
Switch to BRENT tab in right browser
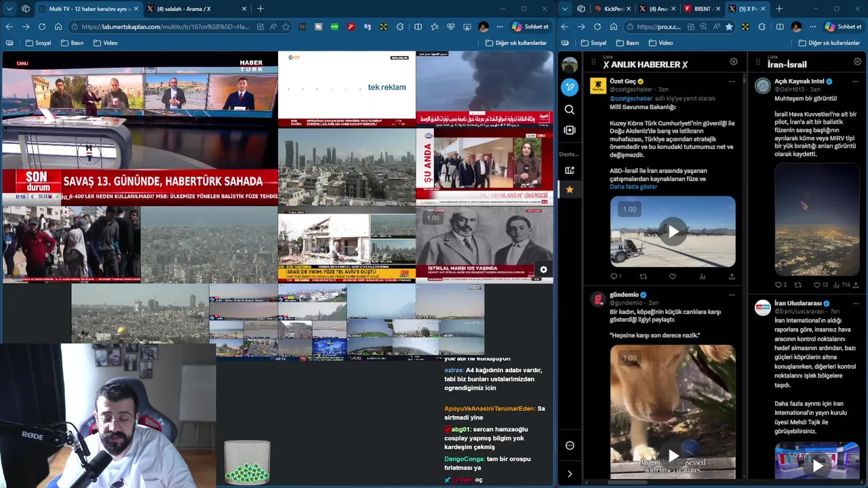702,9
